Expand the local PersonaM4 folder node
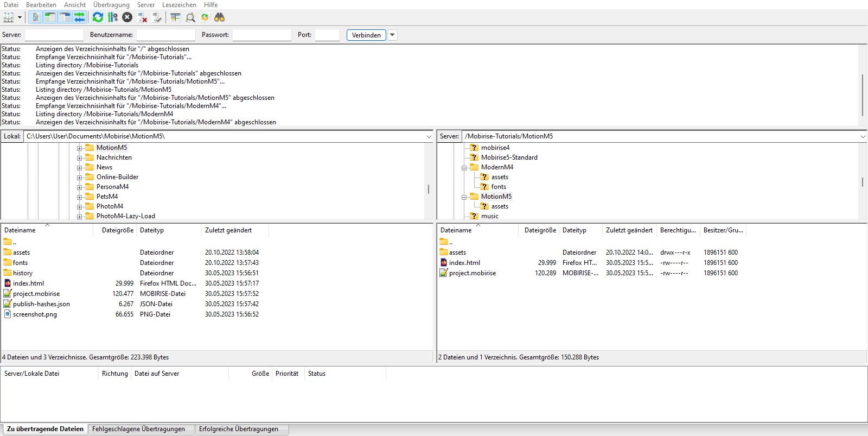868x436 pixels. click(x=79, y=187)
